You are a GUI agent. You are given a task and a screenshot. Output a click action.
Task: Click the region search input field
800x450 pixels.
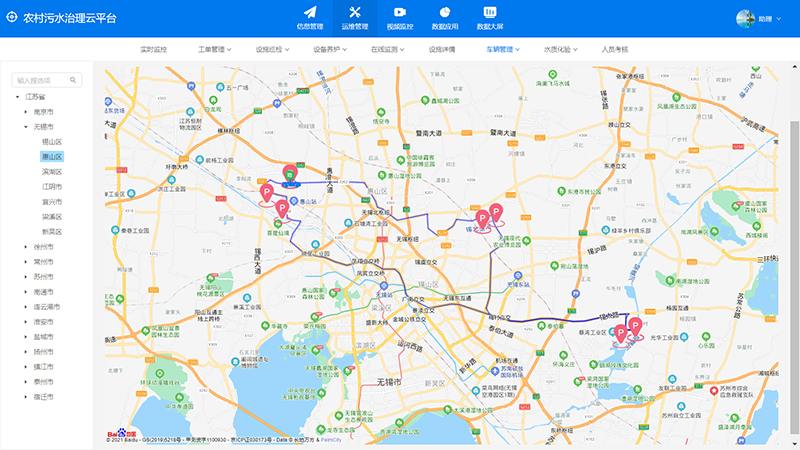click(x=40, y=80)
